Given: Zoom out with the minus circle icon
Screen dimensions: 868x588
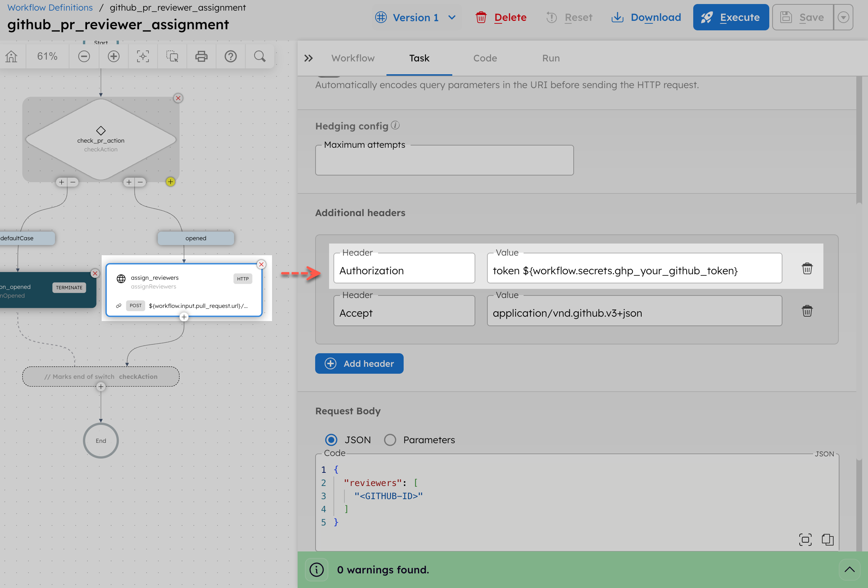Looking at the screenshot, I should (84, 56).
